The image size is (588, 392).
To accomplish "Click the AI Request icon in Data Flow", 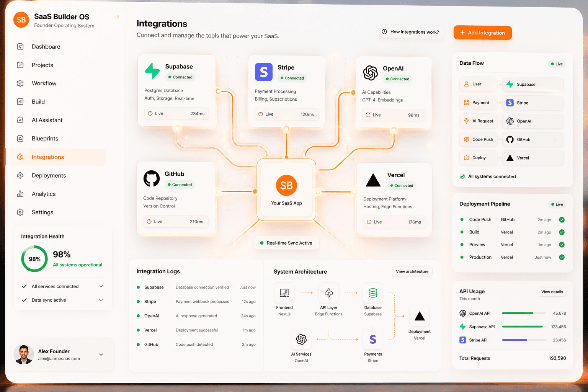I will coord(466,121).
